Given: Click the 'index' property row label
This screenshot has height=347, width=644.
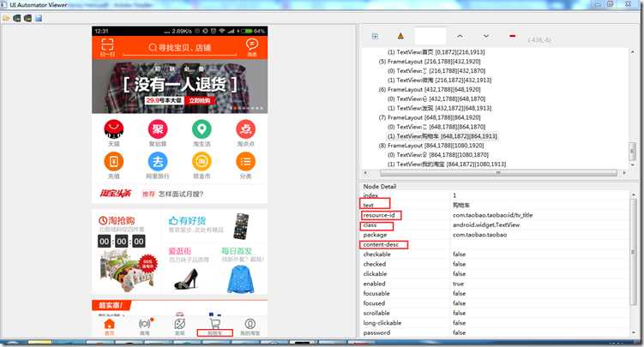Looking at the screenshot, I should 370,195.
